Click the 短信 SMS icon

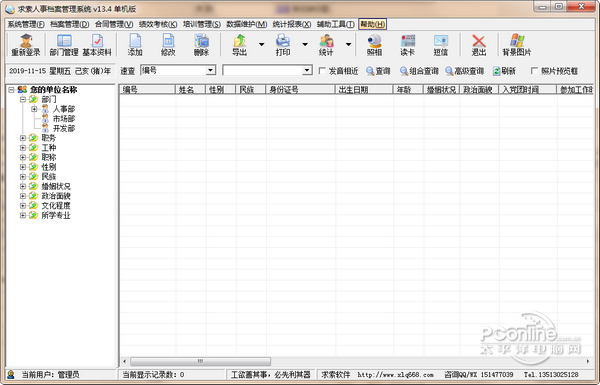pyautogui.click(x=440, y=45)
